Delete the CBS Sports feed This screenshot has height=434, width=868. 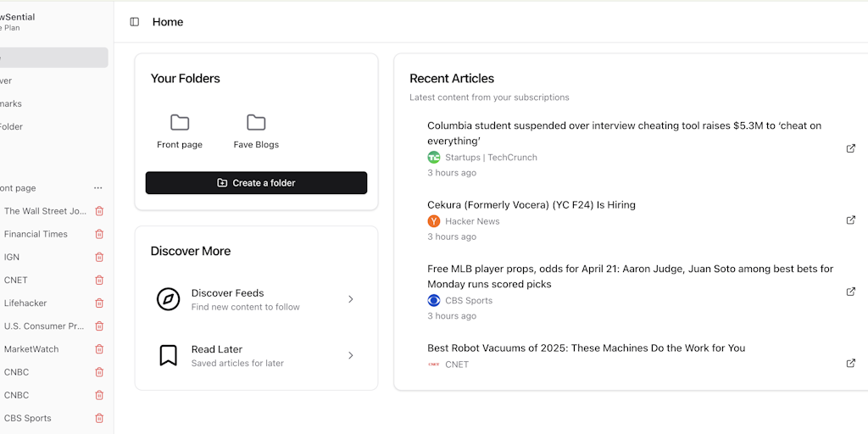point(99,418)
